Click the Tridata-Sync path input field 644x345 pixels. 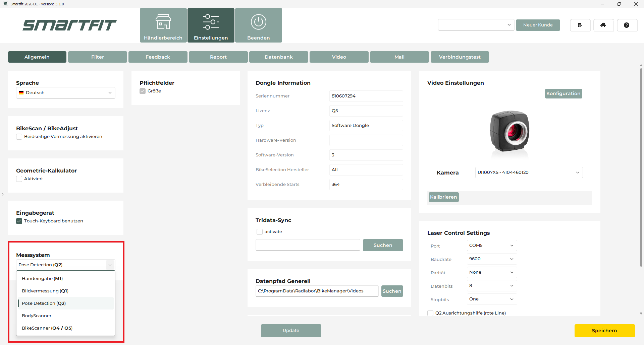(x=308, y=245)
